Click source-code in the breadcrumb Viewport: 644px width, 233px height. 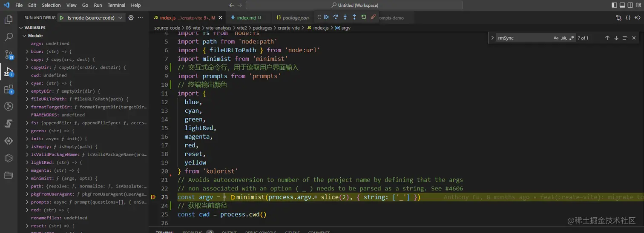(x=167, y=28)
